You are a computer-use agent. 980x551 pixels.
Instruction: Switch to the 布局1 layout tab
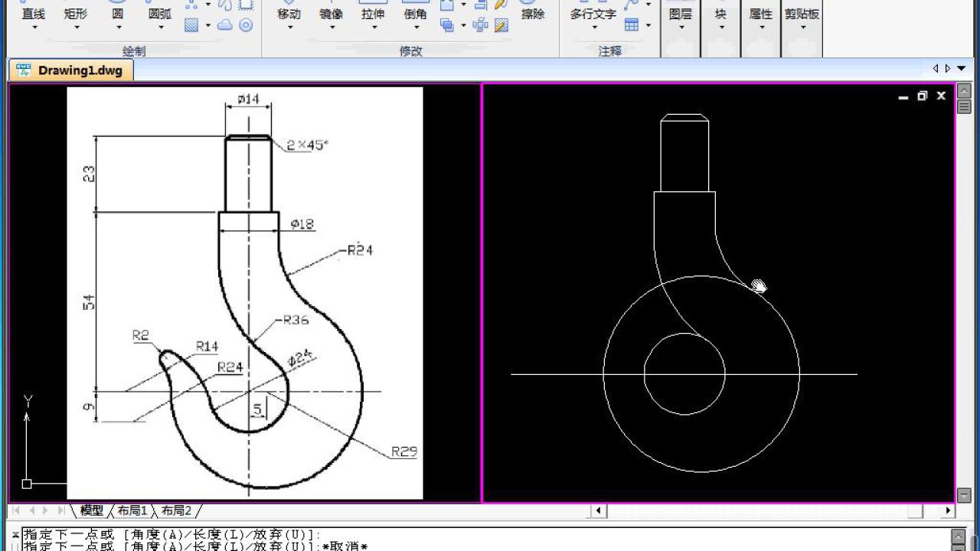click(x=132, y=510)
